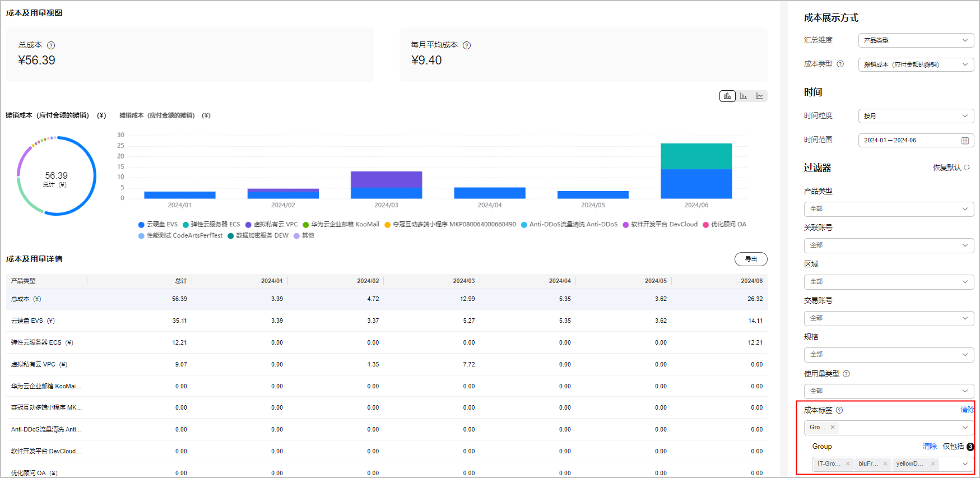Remove the IT-Gro... tag value

(848, 463)
